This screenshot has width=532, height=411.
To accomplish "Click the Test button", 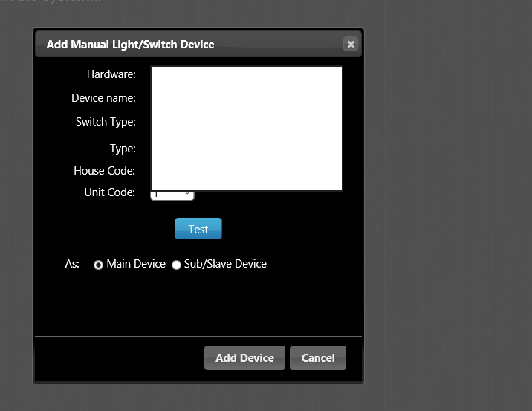I will [x=198, y=229].
